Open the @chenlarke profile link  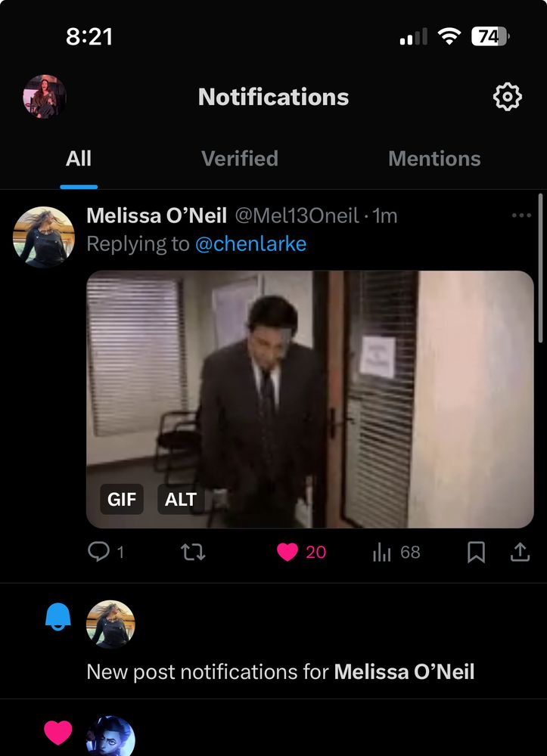click(x=251, y=244)
